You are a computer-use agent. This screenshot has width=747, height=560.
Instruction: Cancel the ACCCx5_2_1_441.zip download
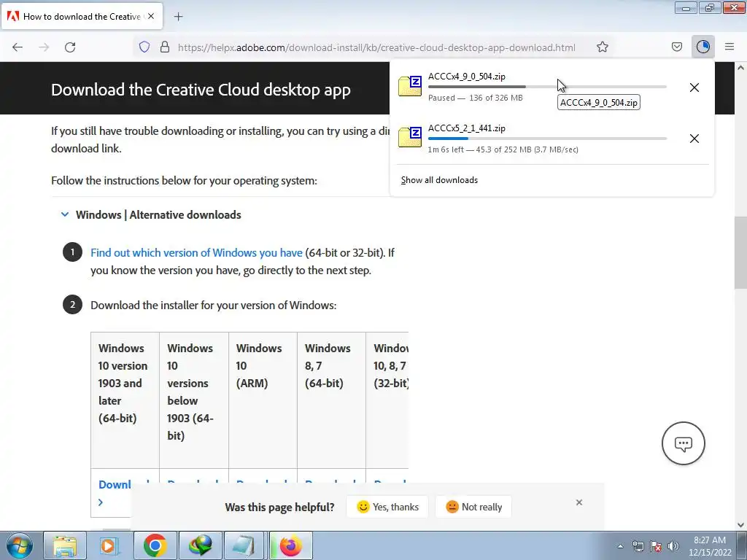tap(694, 139)
